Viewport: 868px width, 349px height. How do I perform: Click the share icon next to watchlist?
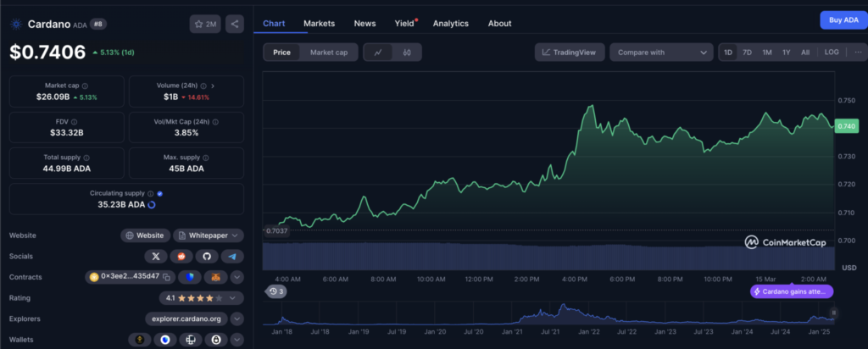(235, 24)
